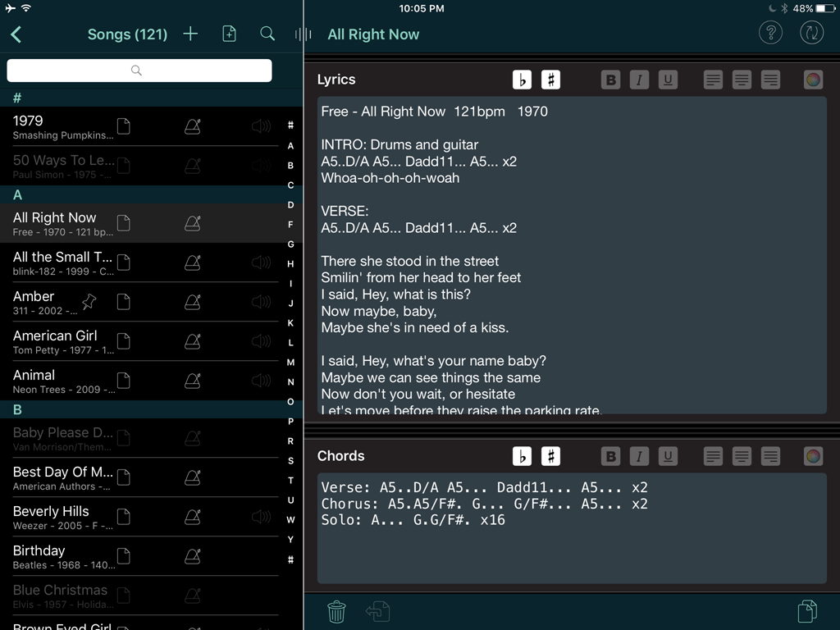Jump to letter H in index
Viewport: 840px width, 630px height.
pyautogui.click(x=290, y=263)
